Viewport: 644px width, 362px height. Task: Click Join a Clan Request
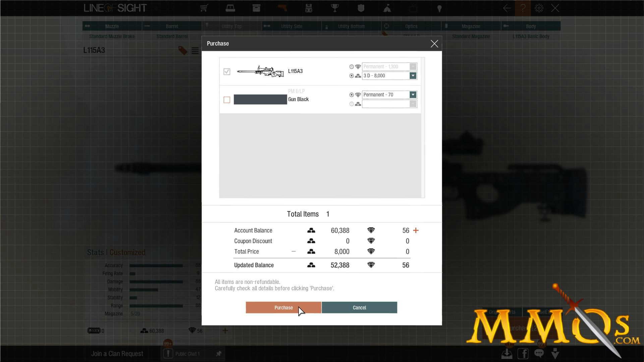tap(117, 354)
